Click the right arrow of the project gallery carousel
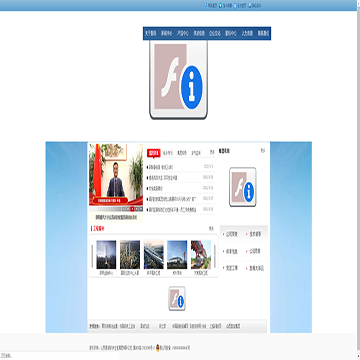Image resolution: width=360 pixels, height=360 pixels. (215, 256)
